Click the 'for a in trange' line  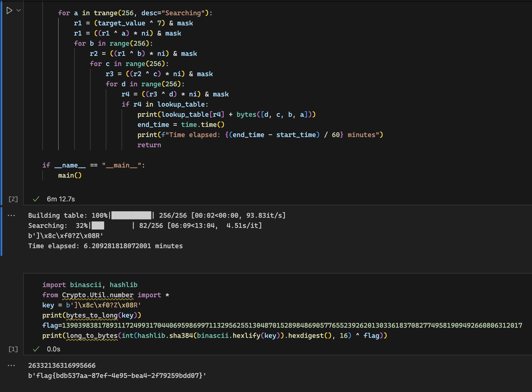pyautogui.click(x=135, y=13)
